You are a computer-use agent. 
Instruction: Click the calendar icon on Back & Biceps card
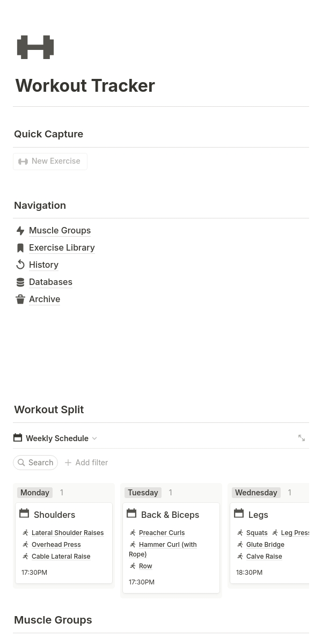(131, 514)
